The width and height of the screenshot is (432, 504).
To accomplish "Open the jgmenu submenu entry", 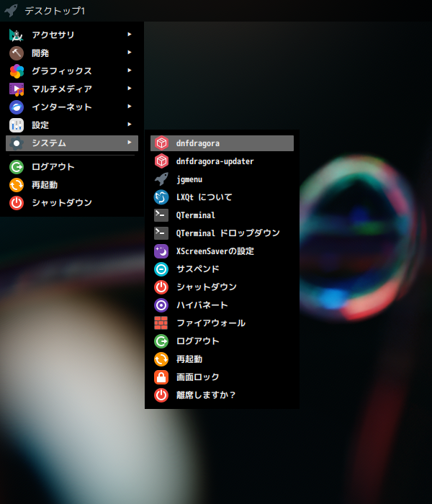I will pyautogui.click(x=222, y=179).
